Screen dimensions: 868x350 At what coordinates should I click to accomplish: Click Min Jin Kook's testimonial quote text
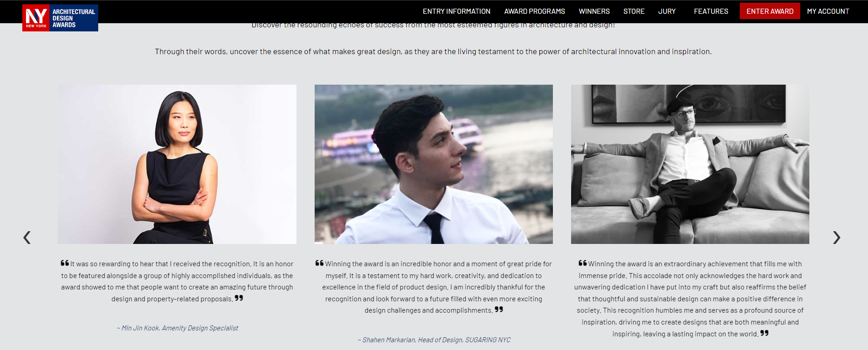[x=177, y=281]
